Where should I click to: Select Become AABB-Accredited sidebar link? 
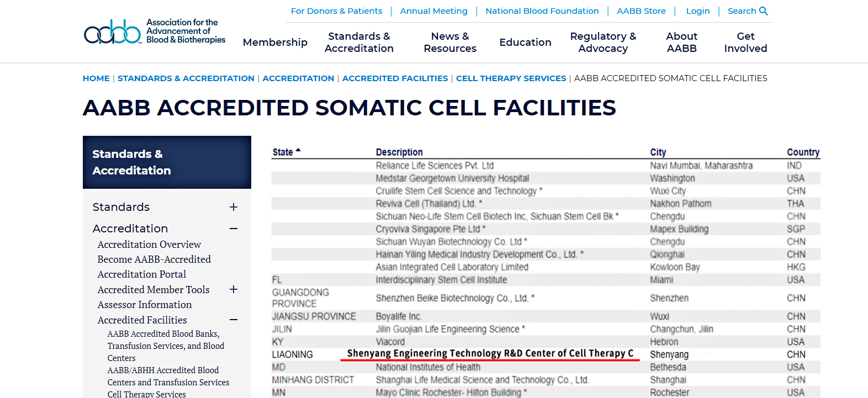[x=154, y=259]
